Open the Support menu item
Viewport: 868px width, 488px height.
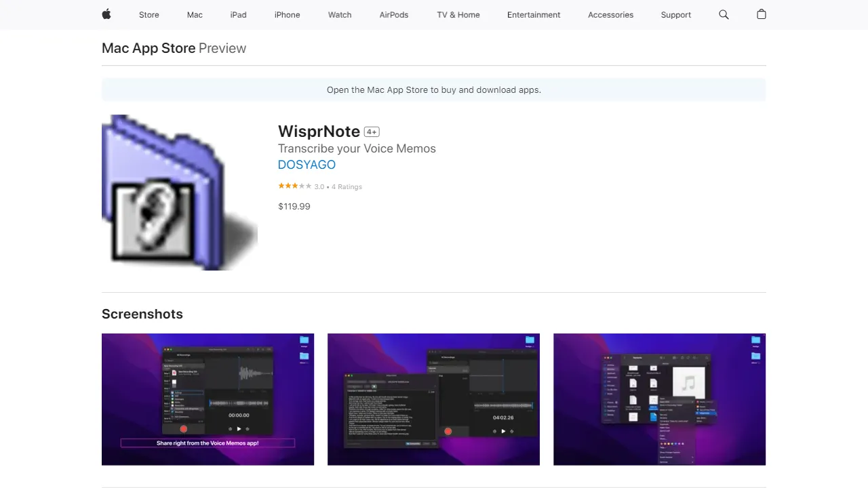[x=676, y=15]
